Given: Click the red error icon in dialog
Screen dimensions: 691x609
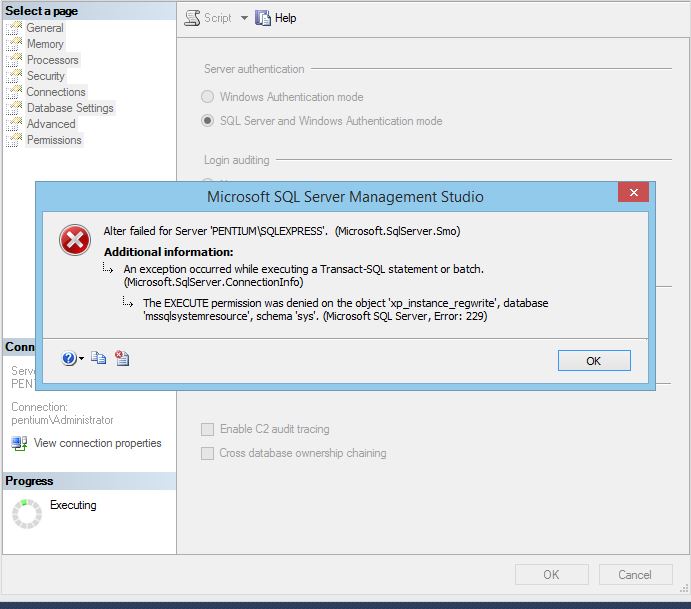Looking at the screenshot, I should (x=75, y=240).
